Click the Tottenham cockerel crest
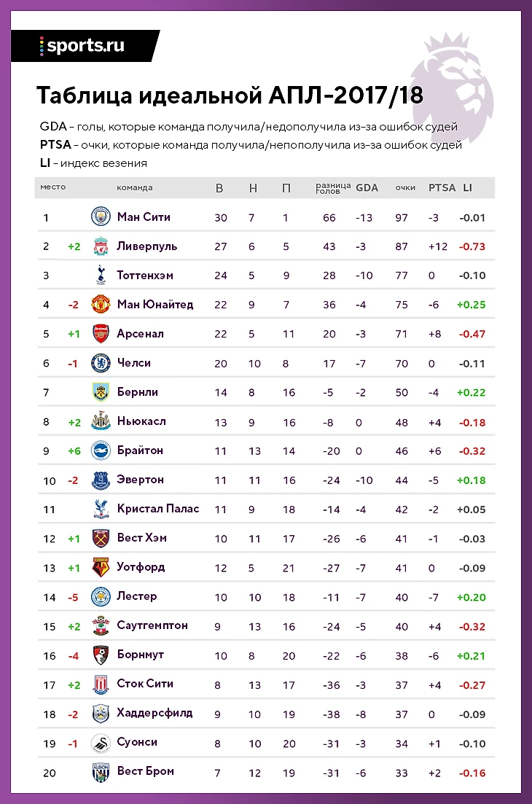Viewport: 532px width, 804px height. coord(101,276)
